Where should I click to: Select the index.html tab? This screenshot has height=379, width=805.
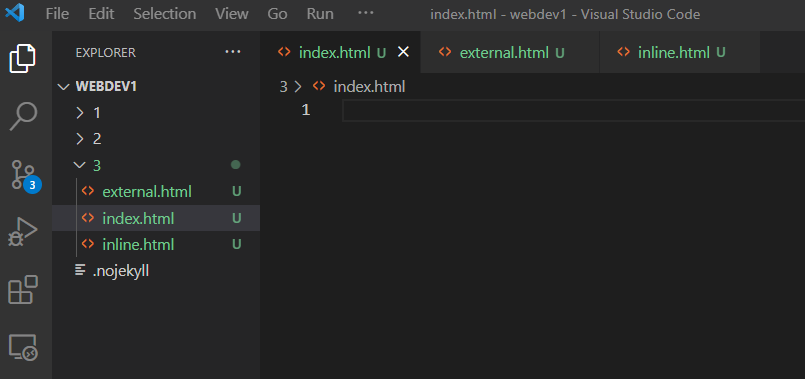point(340,52)
